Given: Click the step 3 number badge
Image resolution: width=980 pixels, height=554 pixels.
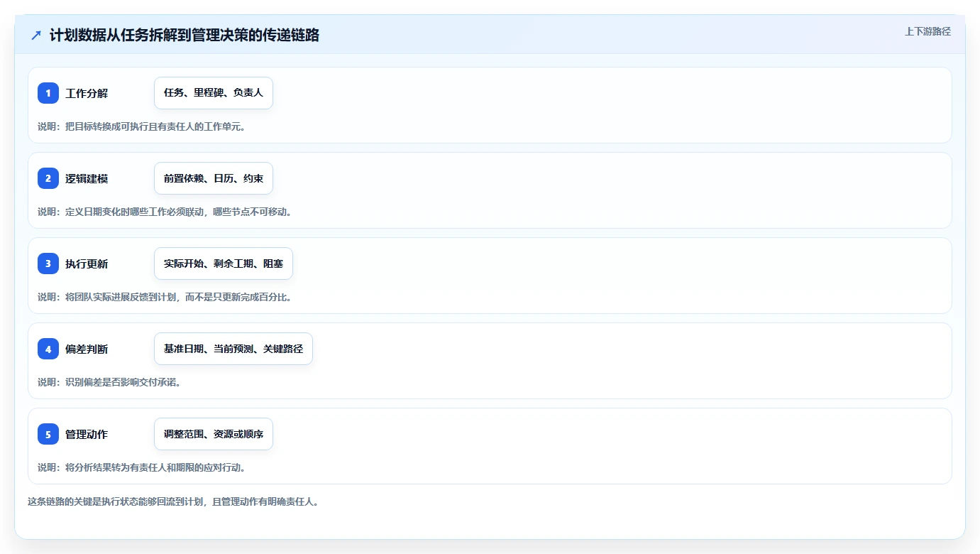Looking at the screenshot, I should 48,264.
